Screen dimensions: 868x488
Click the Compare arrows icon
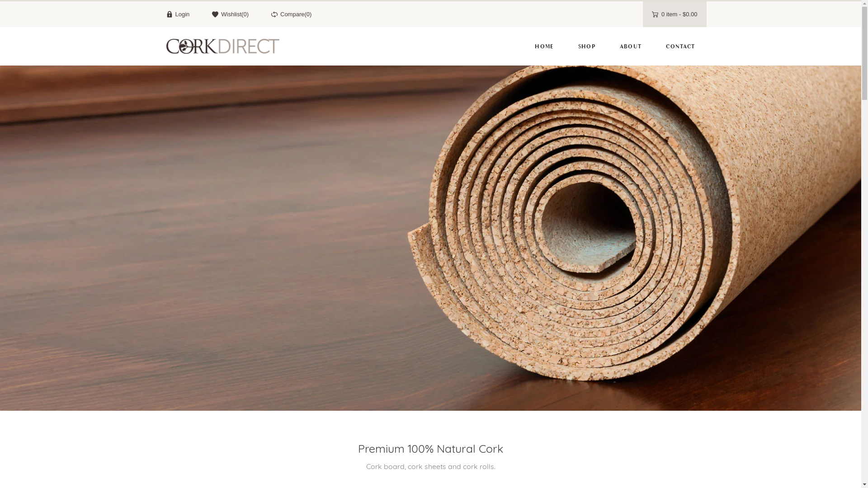coord(274,14)
